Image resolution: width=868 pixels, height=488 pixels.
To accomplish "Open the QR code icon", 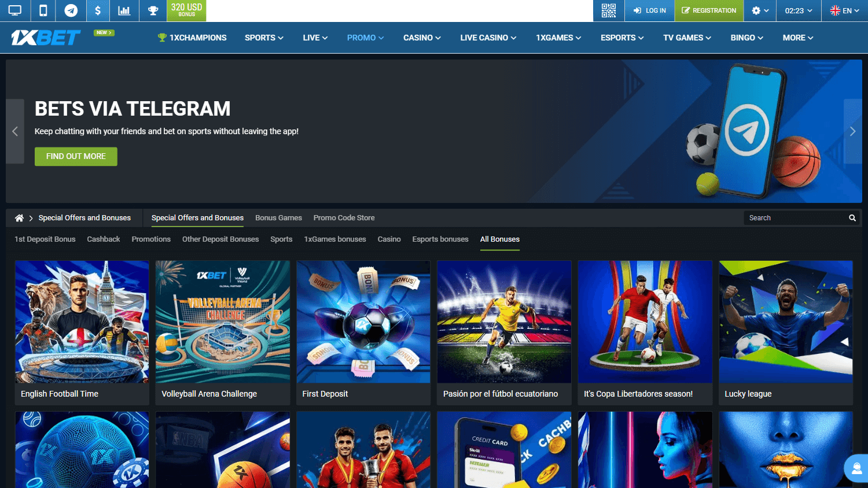I will [609, 10].
